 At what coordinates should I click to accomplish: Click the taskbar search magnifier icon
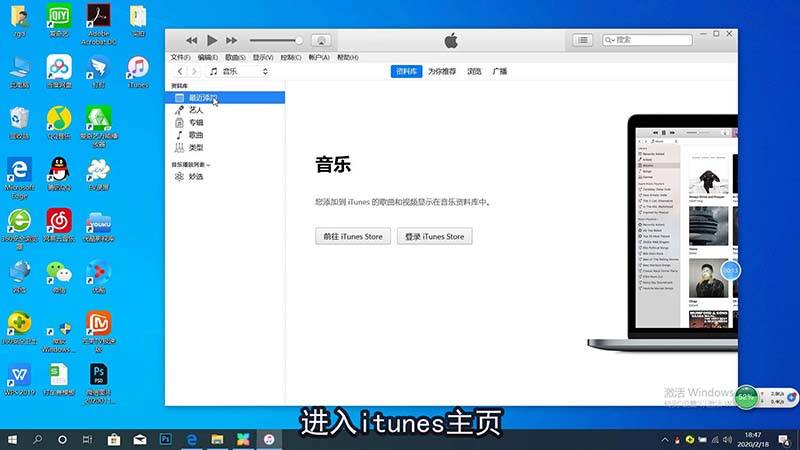click(x=37, y=439)
